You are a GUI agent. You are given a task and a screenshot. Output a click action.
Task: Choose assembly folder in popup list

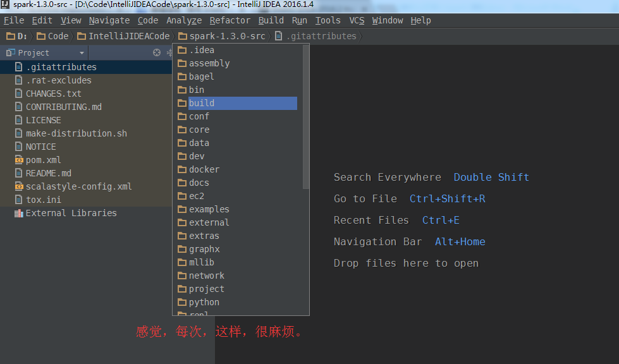pyautogui.click(x=237, y=63)
